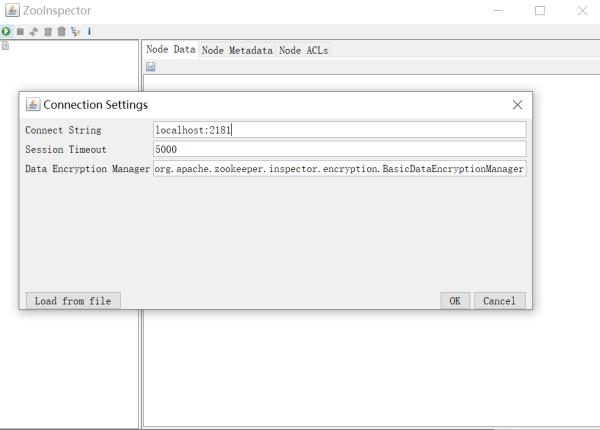
Task: Click the Connect String input field
Action: [339, 130]
